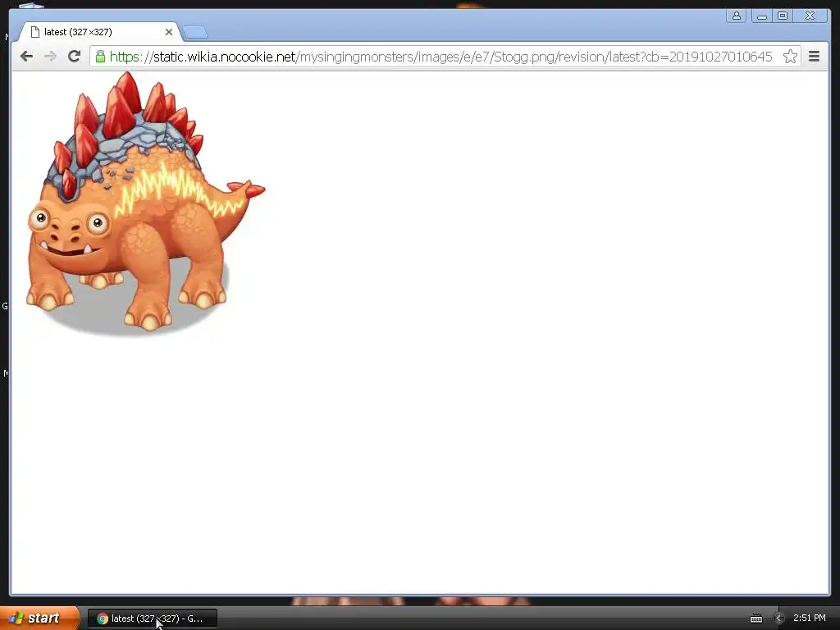Close the Chrome window
Image resolution: width=840 pixels, height=630 pixels.
click(810, 16)
